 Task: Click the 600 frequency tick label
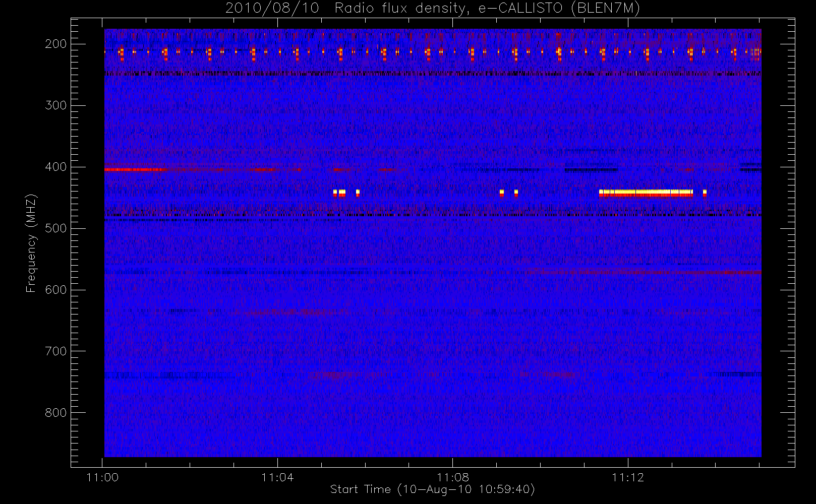point(56,290)
